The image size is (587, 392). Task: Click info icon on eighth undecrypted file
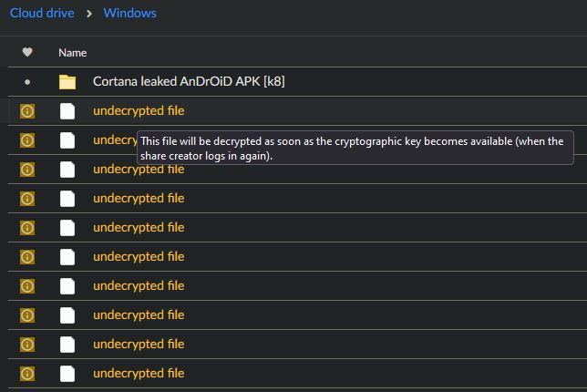coord(27,315)
